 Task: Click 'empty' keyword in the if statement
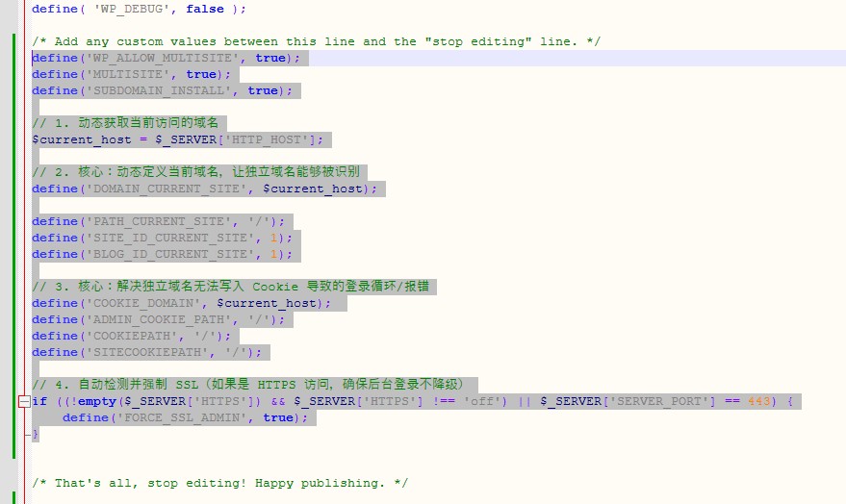tap(97, 402)
